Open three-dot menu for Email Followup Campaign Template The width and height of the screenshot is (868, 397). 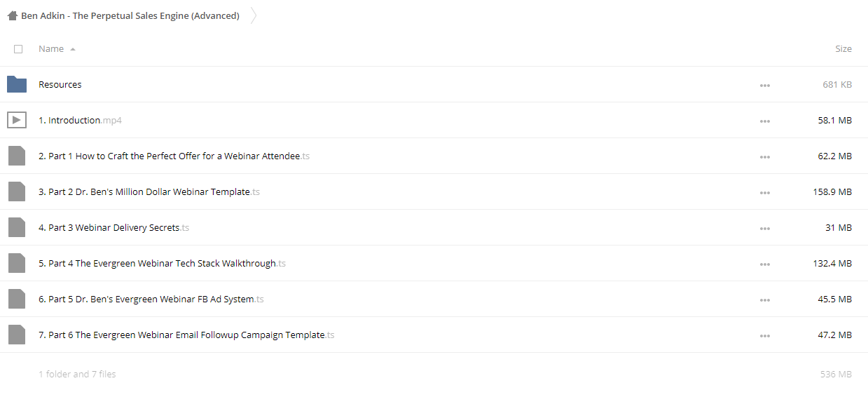[764, 336]
